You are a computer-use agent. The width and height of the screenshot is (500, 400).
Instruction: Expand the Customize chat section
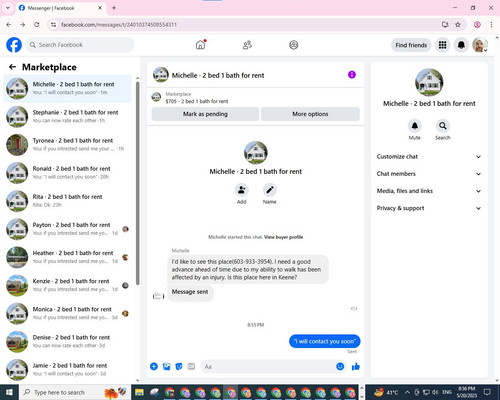pos(429,157)
